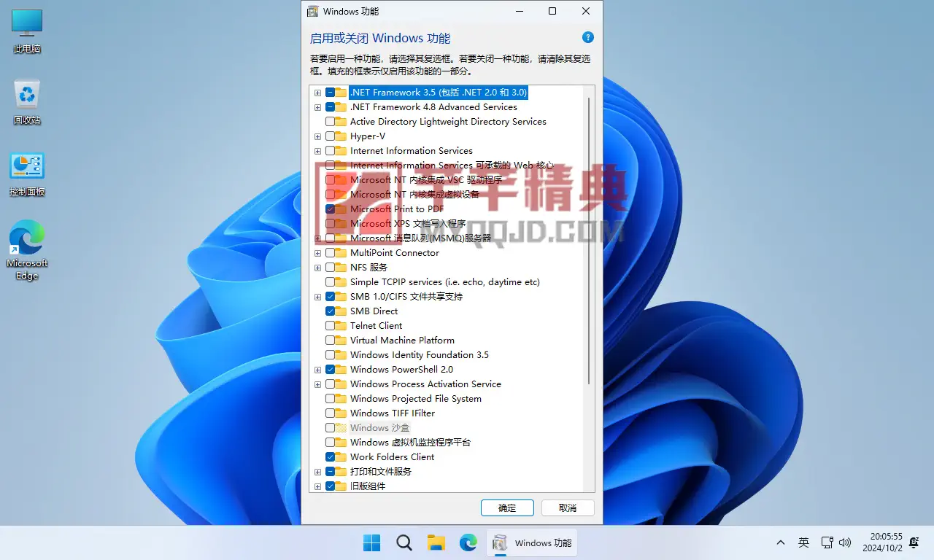The width and height of the screenshot is (934, 560).
Task: Enable the Hyper-V checkbox
Action: coord(331,136)
